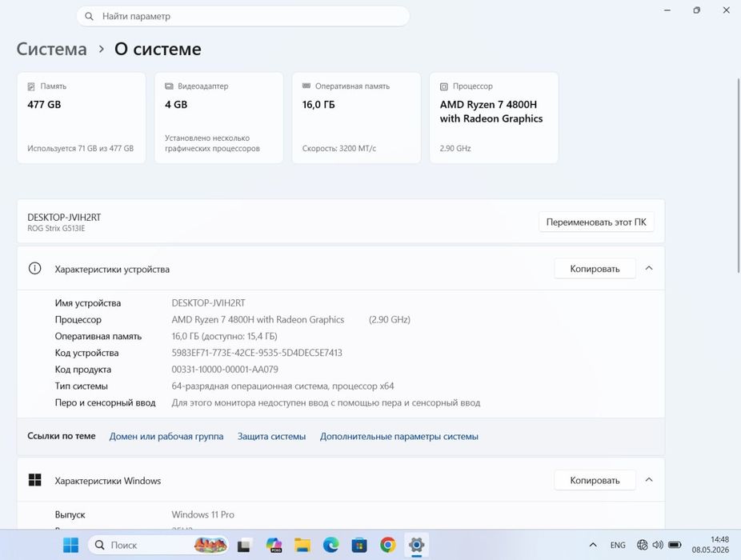
Task: Copy Windows specifications with Копировать
Action: [595, 480]
